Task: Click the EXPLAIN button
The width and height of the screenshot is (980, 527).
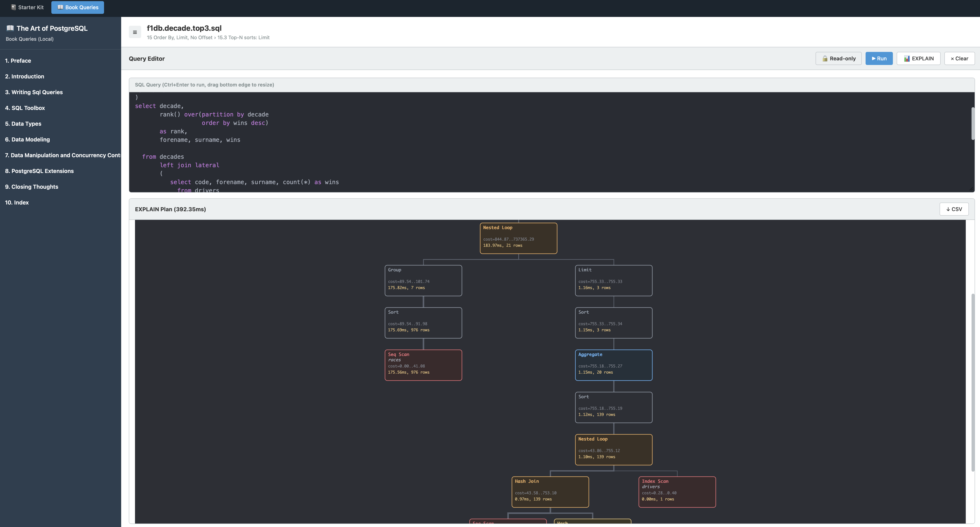Action: click(x=918, y=59)
